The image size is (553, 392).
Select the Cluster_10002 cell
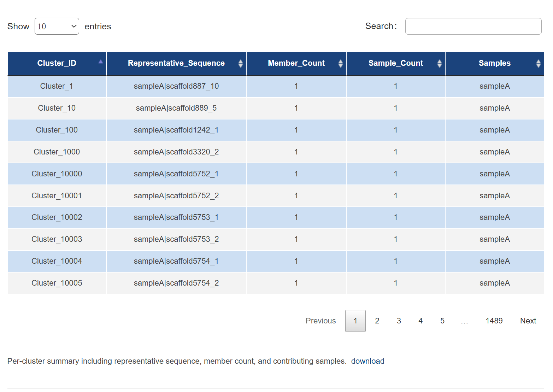57,217
